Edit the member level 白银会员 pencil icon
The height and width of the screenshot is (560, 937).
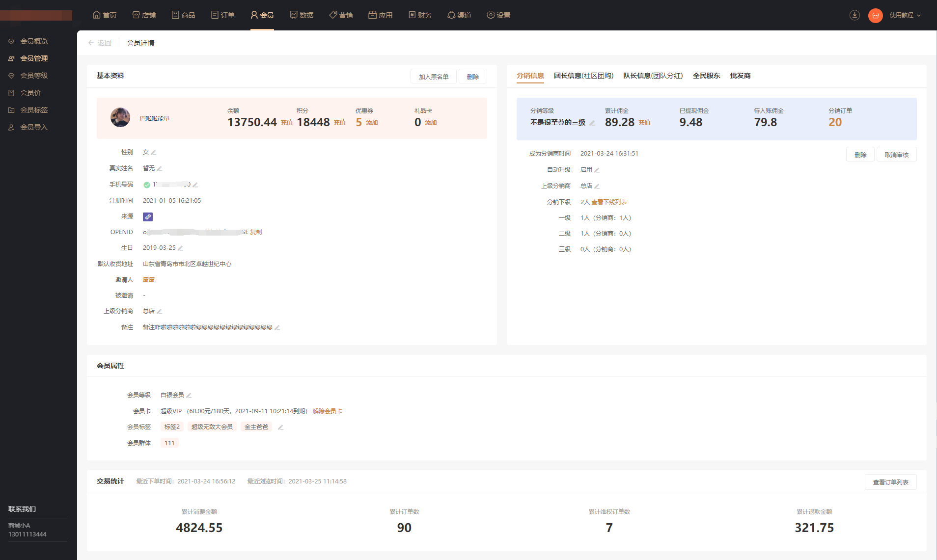click(x=189, y=396)
